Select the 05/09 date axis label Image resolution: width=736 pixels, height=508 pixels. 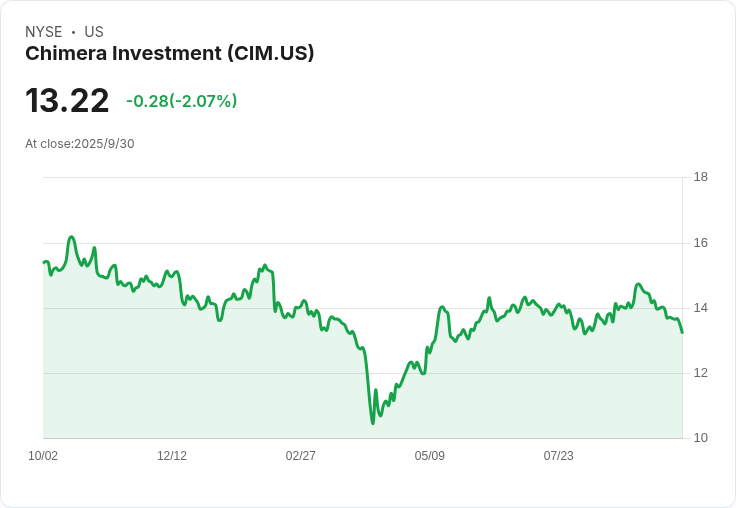click(430, 456)
